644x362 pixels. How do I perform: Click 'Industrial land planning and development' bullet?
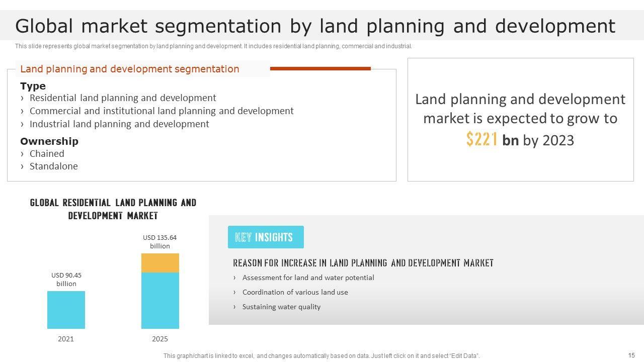[119, 124]
